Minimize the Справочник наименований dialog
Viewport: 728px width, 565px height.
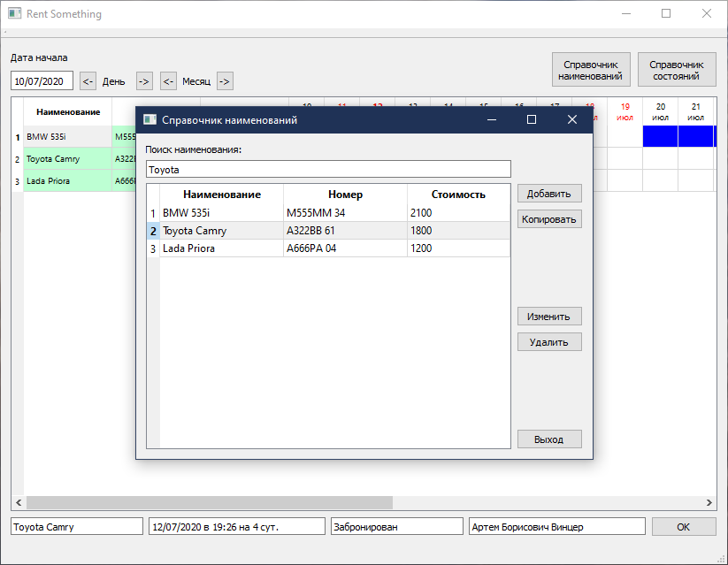point(492,119)
